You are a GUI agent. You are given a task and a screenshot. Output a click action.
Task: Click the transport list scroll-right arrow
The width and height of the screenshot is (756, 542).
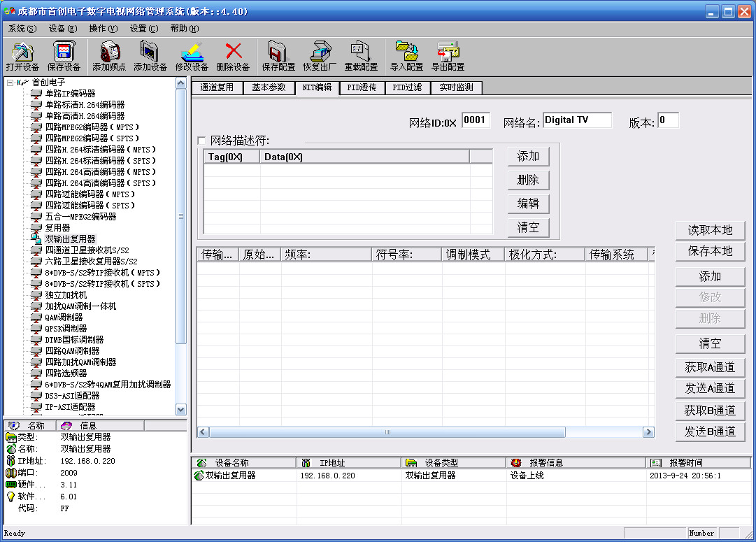[648, 432]
